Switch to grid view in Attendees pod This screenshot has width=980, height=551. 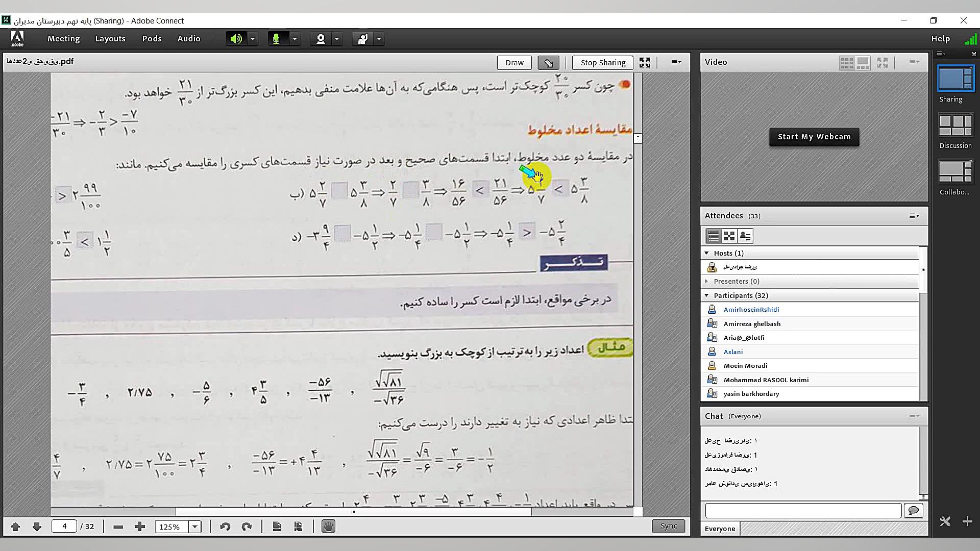tap(729, 236)
